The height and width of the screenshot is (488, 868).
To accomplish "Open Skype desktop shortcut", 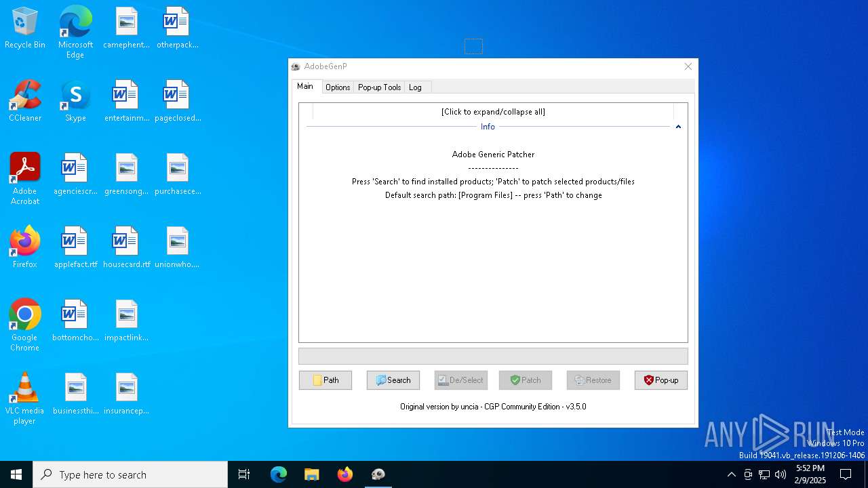I will click(75, 101).
